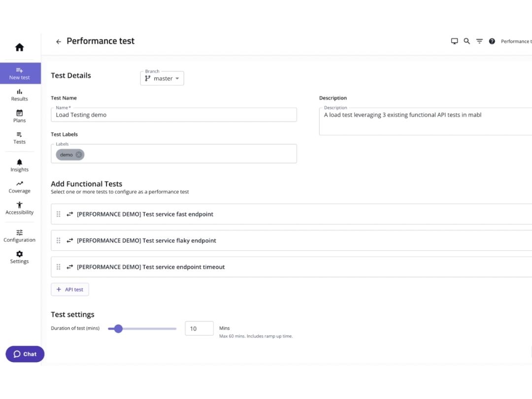Open the search magnifier icon
532x399 pixels.
tap(467, 41)
